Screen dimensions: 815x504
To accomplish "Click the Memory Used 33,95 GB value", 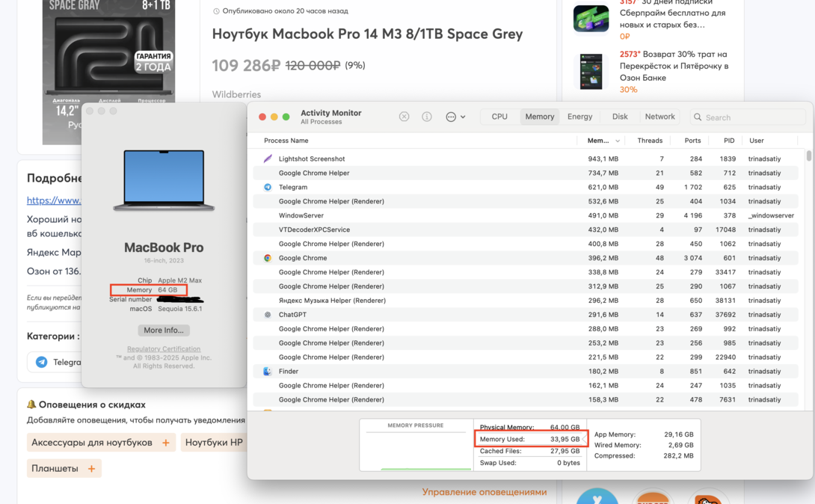I will point(565,439).
